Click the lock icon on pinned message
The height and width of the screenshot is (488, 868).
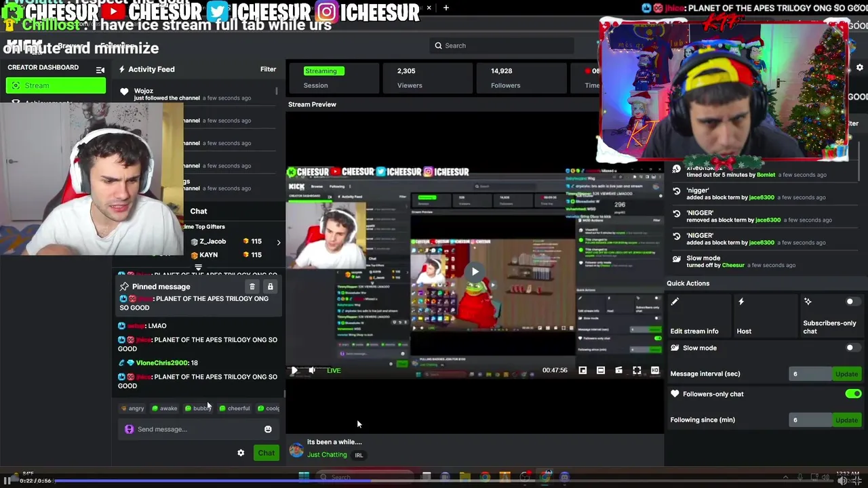point(270,287)
